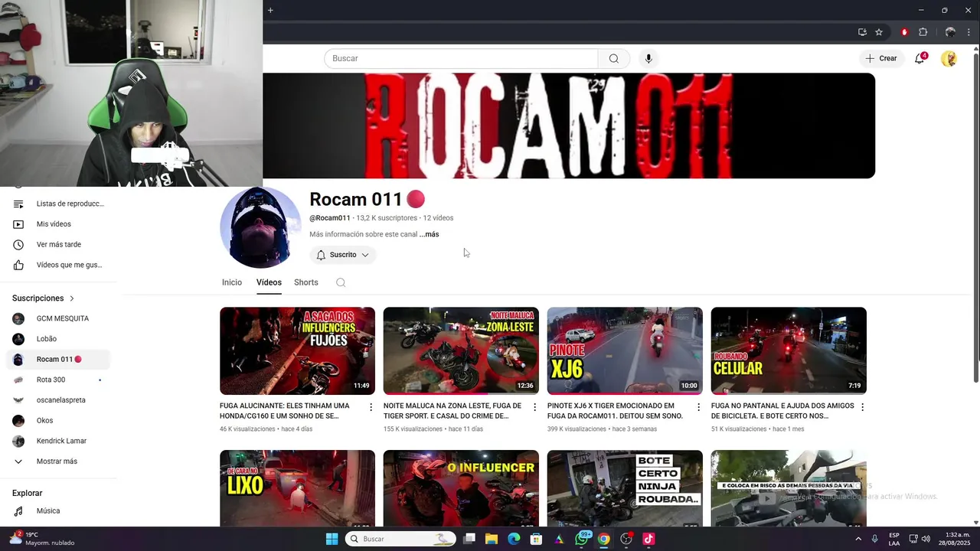Viewport: 980px width, 551px height.
Task: Play DE CARA NO LIXO thumbnail
Action: 297,488
